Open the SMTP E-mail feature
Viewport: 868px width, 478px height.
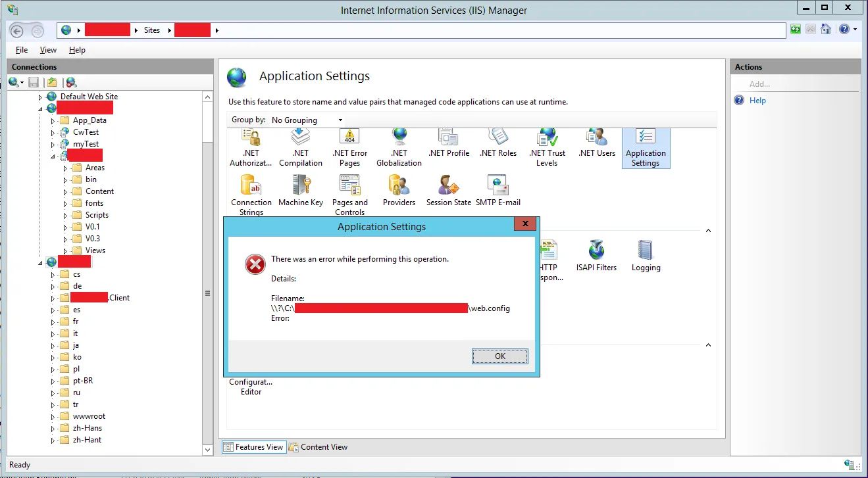point(498,192)
